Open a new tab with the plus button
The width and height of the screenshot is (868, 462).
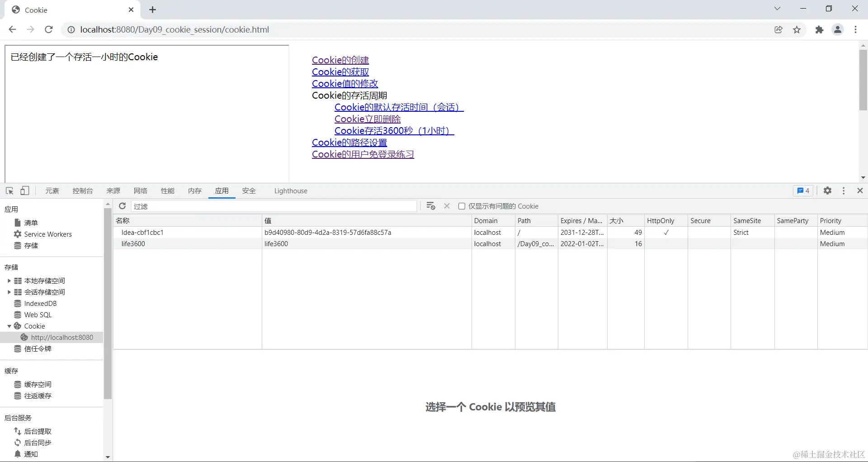152,10
